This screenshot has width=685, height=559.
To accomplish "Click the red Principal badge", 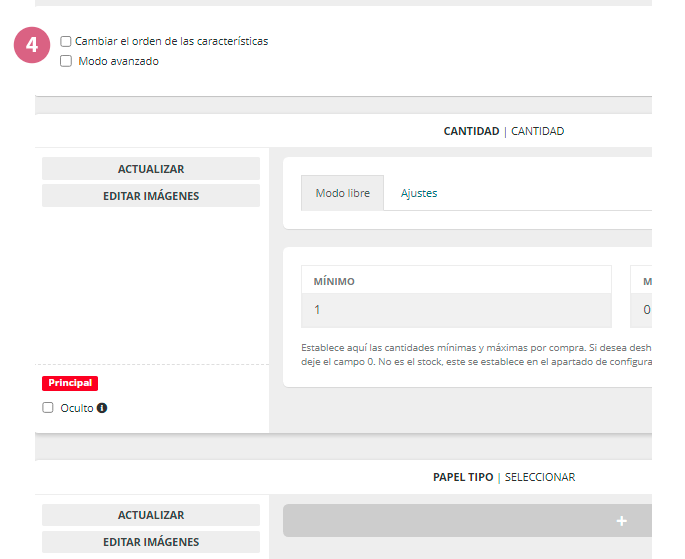I will (70, 383).
